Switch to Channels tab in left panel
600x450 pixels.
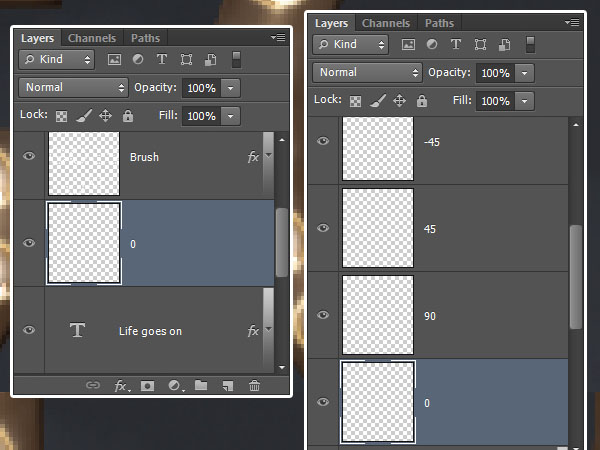click(92, 38)
